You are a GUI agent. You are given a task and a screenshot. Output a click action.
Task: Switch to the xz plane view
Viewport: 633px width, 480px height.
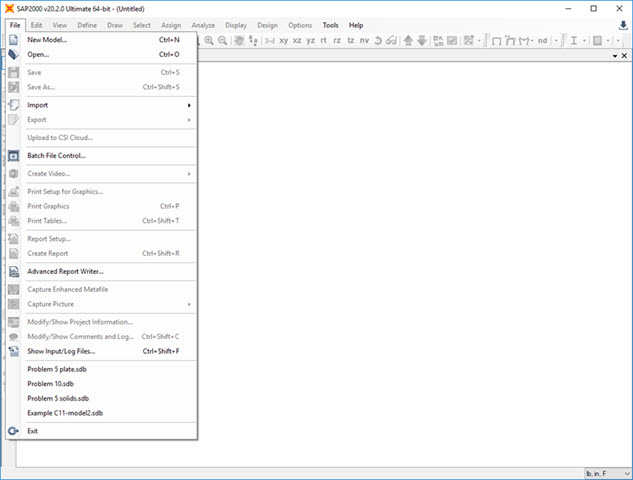297,40
